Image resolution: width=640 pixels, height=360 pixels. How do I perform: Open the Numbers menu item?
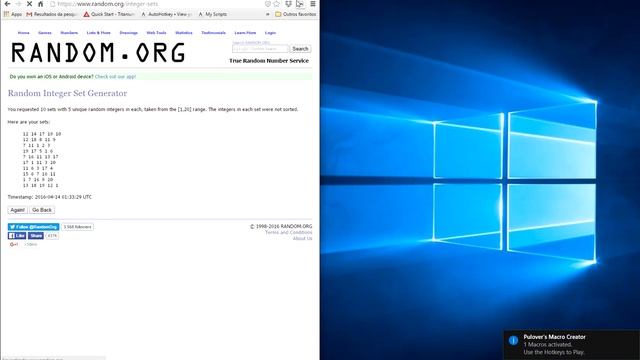(x=69, y=33)
